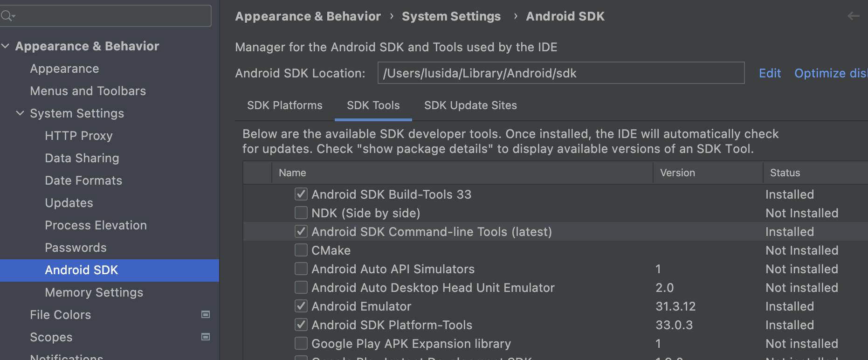Click the File Colors project-level icon
868x360 pixels.
[205, 314]
